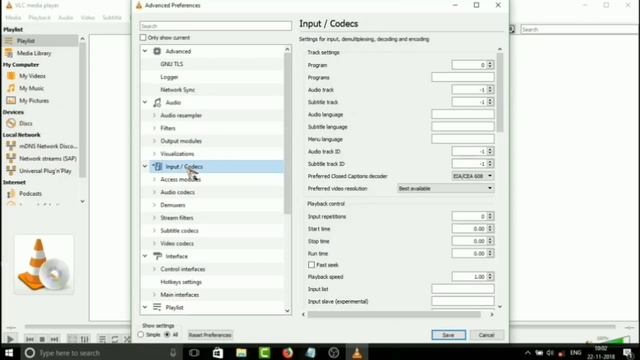Open Preferred video resolution dropdown
This screenshot has width=640, height=360.
point(445,188)
